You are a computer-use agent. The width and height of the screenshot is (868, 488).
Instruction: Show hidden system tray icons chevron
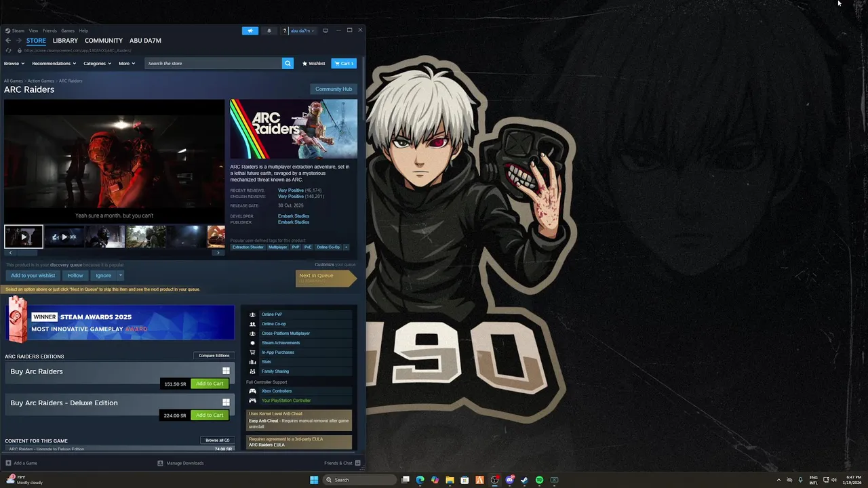pyautogui.click(x=778, y=480)
